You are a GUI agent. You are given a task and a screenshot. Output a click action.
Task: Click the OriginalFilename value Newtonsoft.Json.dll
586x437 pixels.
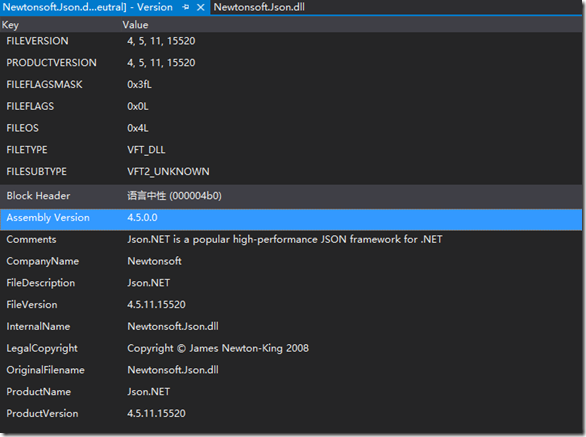[173, 370]
